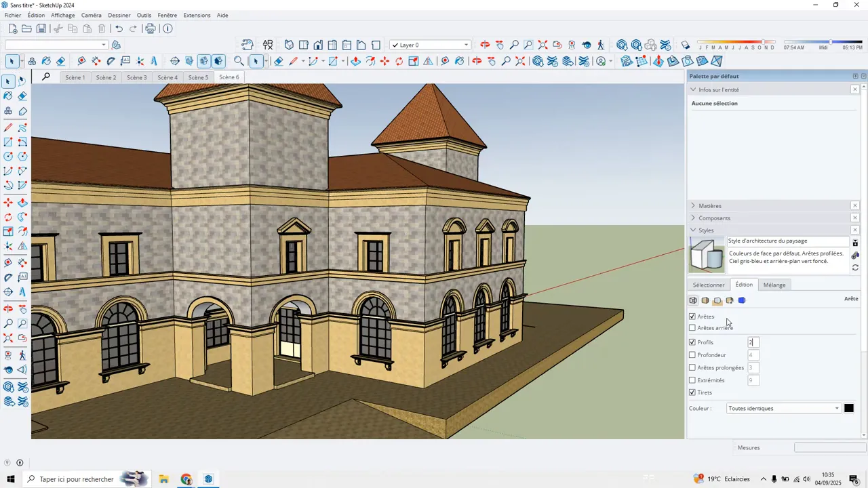Click the scene search magnifier icon
Viewport: 868px width, 488px height.
point(46,77)
